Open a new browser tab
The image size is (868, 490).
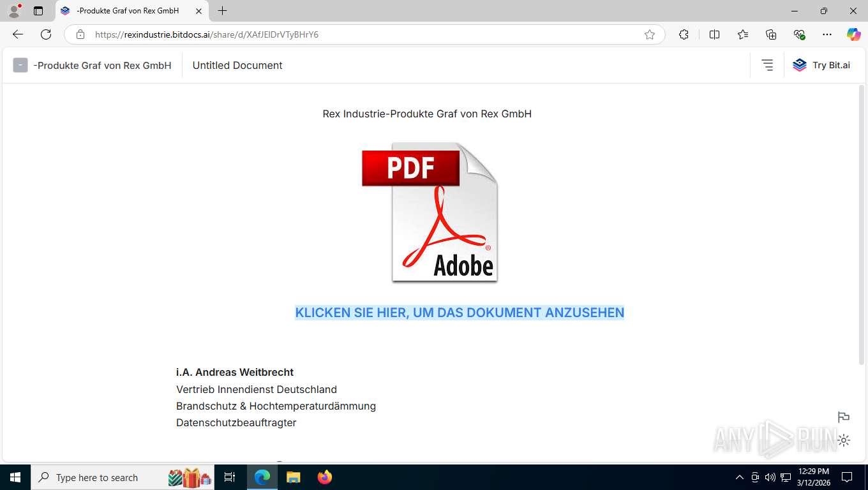point(222,11)
